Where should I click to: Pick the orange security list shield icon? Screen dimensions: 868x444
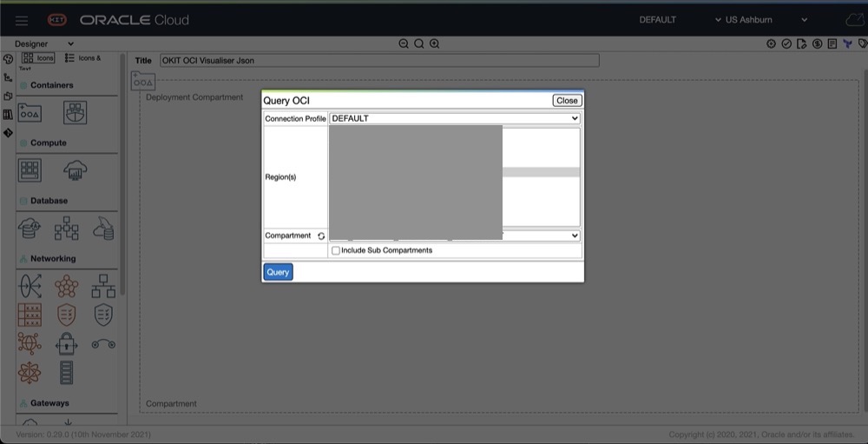pyautogui.click(x=67, y=315)
